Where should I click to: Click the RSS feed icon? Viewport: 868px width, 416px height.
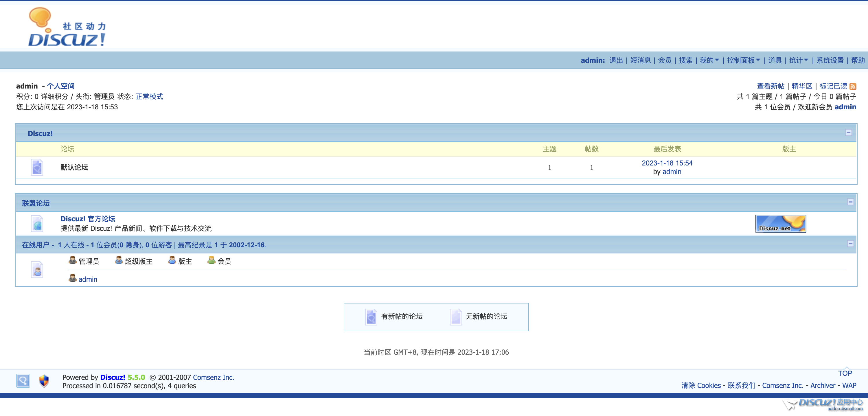[853, 86]
